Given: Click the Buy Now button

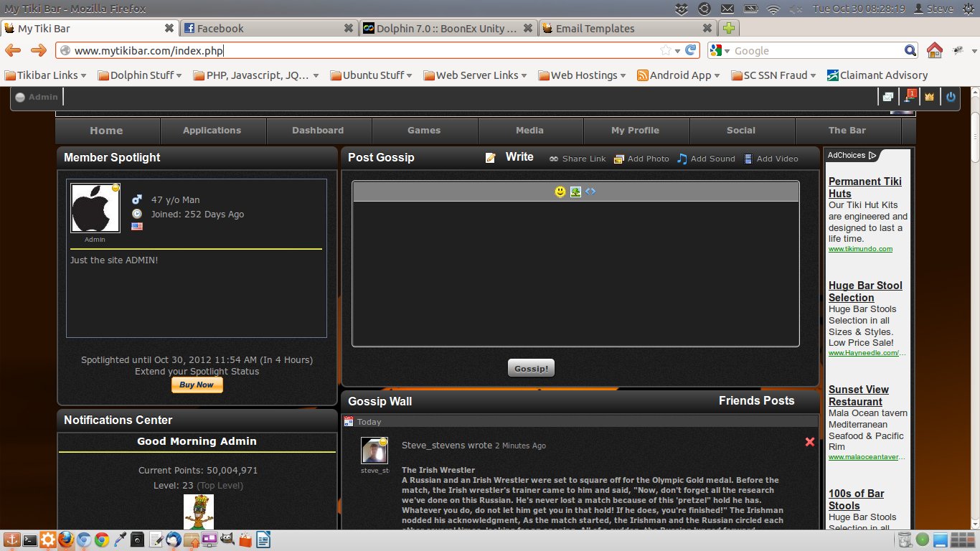Looking at the screenshot, I should point(197,385).
